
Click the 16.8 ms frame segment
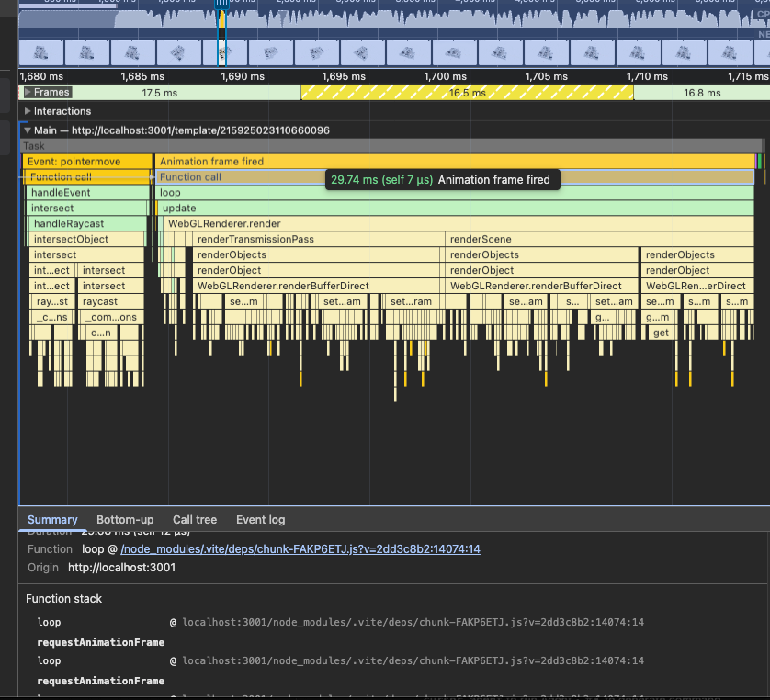coord(701,93)
